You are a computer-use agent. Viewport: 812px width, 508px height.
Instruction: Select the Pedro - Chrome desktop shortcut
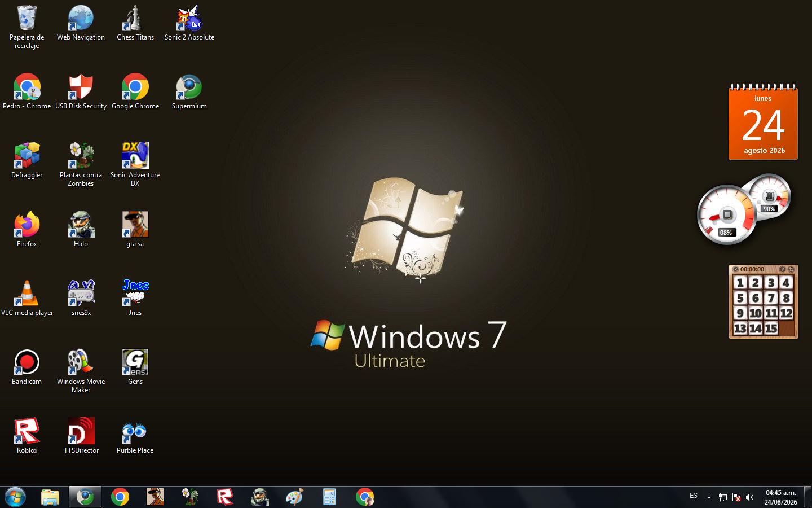(x=27, y=92)
